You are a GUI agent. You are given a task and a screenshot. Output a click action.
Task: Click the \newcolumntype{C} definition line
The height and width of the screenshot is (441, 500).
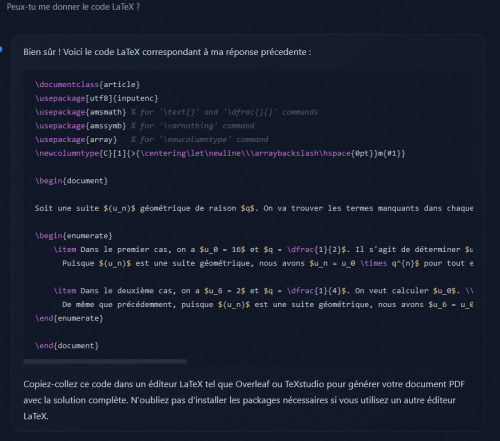click(220, 153)
